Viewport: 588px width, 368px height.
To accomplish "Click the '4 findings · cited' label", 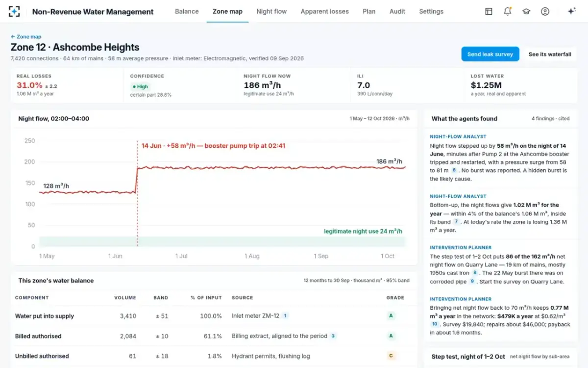I will click(x=551, y=118).
